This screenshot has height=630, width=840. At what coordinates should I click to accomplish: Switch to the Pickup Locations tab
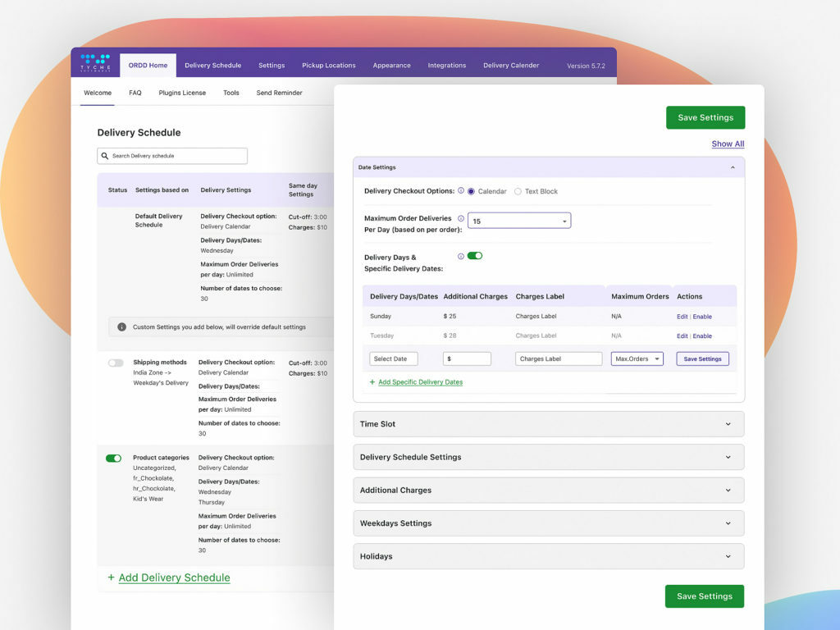(x=328, y=66)
